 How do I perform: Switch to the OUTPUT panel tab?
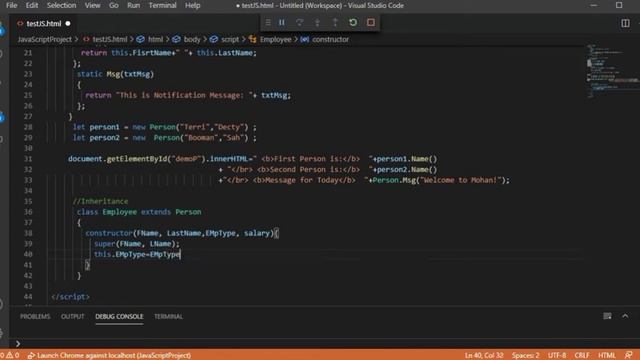tap(73, 316)
